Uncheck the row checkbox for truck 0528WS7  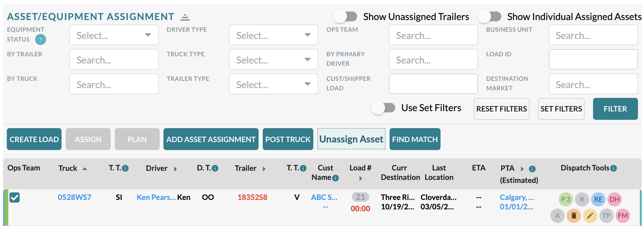pos(14,197)
